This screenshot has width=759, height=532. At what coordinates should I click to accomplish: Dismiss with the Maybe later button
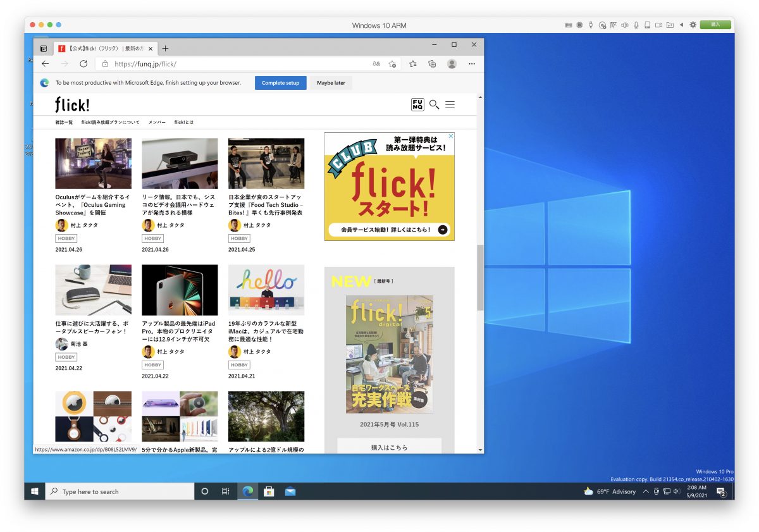point(331,83)
